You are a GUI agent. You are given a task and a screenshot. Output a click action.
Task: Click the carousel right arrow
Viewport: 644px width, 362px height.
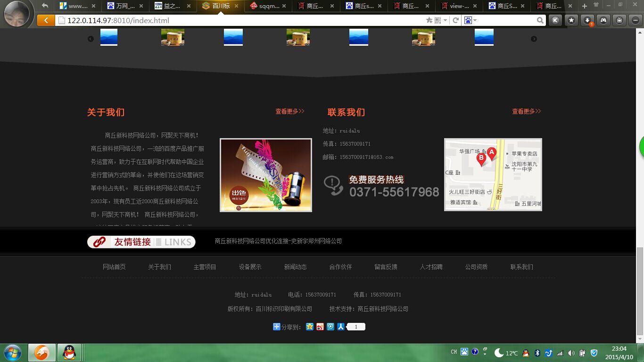534,39
